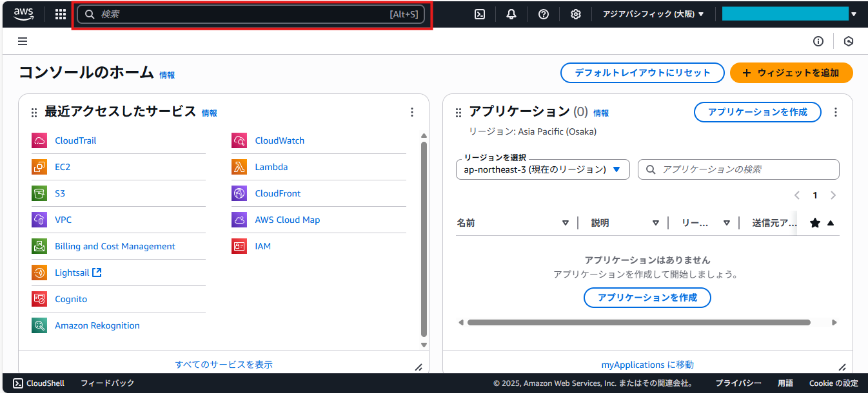Grab the recent services widget drag handle
This screenshot has width=868, height=393.
click(x=34, y=113)
